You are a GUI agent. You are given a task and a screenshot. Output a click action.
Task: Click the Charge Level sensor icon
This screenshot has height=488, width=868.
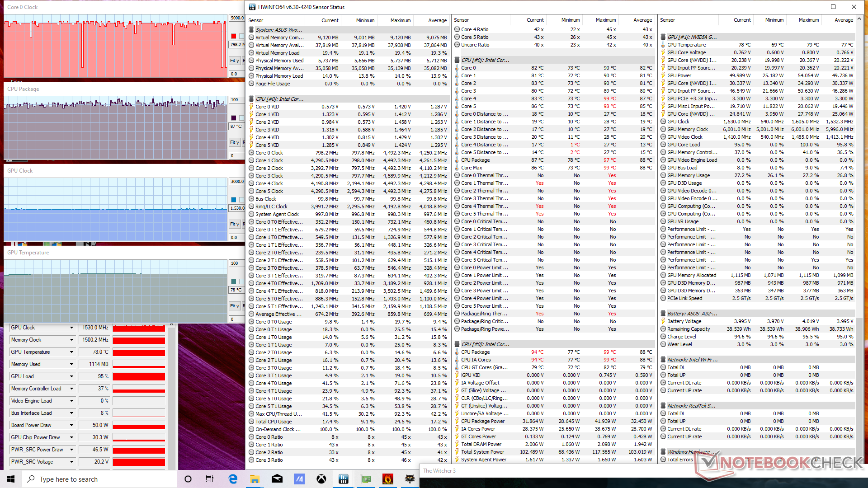tap(663, 337)
